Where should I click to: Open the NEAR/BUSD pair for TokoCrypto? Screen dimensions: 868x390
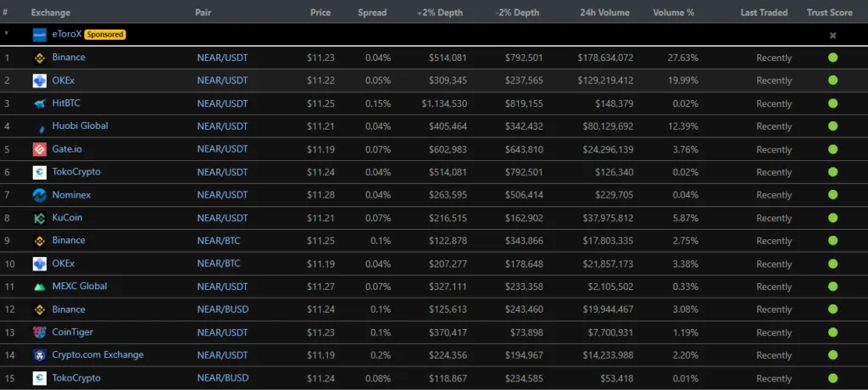223,378
